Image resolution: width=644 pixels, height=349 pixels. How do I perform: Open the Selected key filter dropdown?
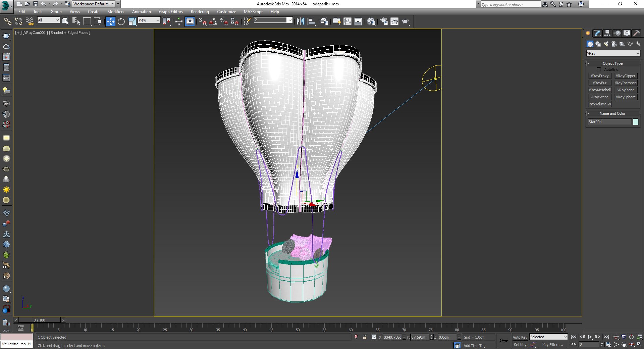pos(548,337)
